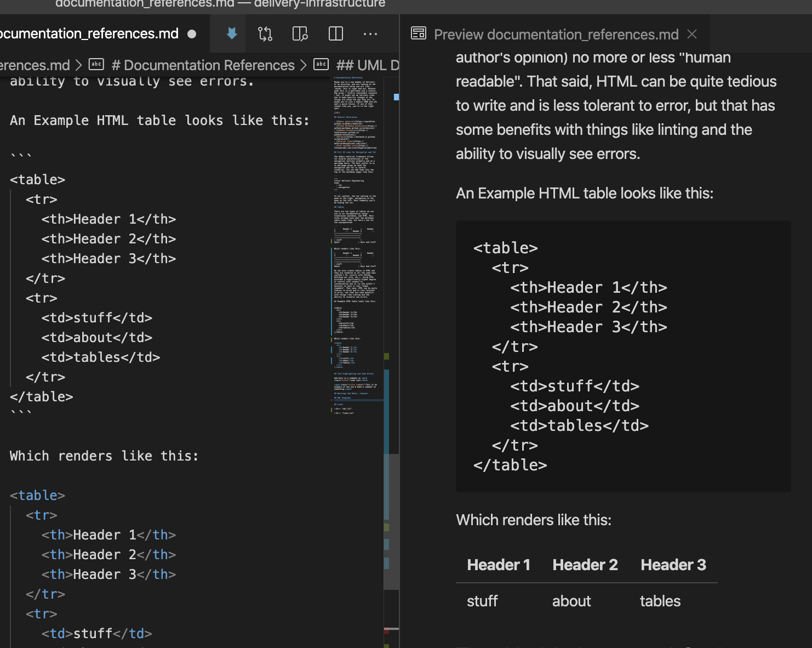Click 'ability to visually see errors.' in the editor
Viewport: 812px width, 648px height.
click(132, 82)
